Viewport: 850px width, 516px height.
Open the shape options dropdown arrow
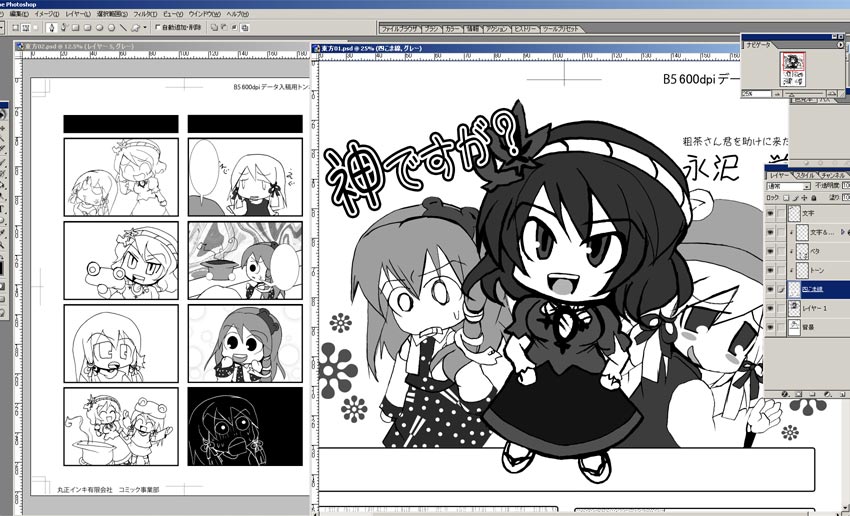[145, 27]
